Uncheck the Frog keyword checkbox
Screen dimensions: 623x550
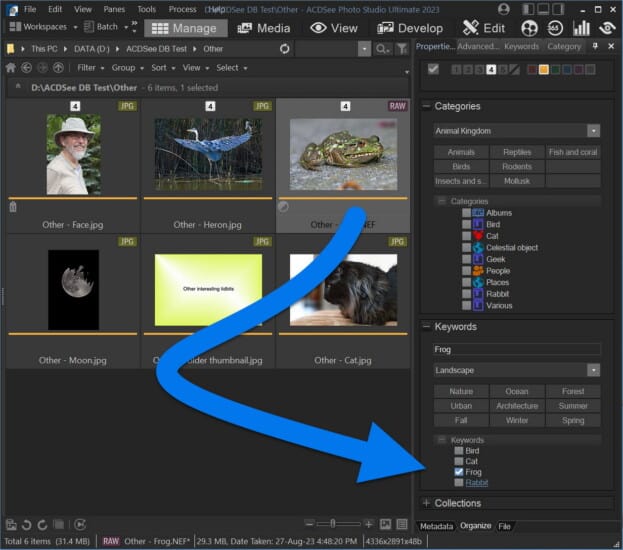tap(458, 472)
